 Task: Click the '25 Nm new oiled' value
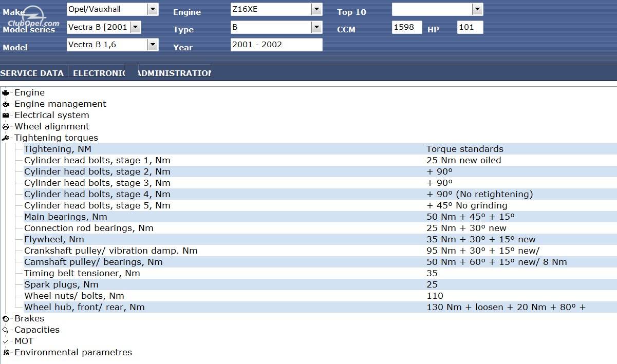click(x=464, y=160)
